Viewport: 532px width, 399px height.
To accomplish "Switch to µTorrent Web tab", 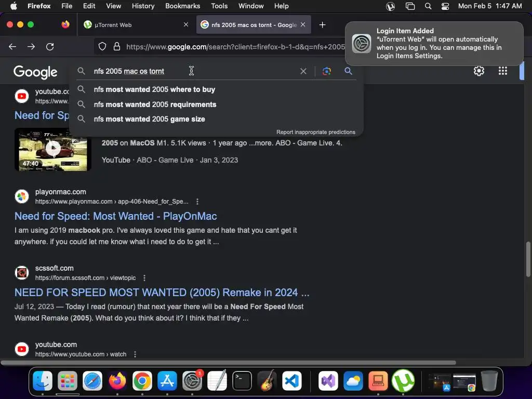I will click(136, 24).
